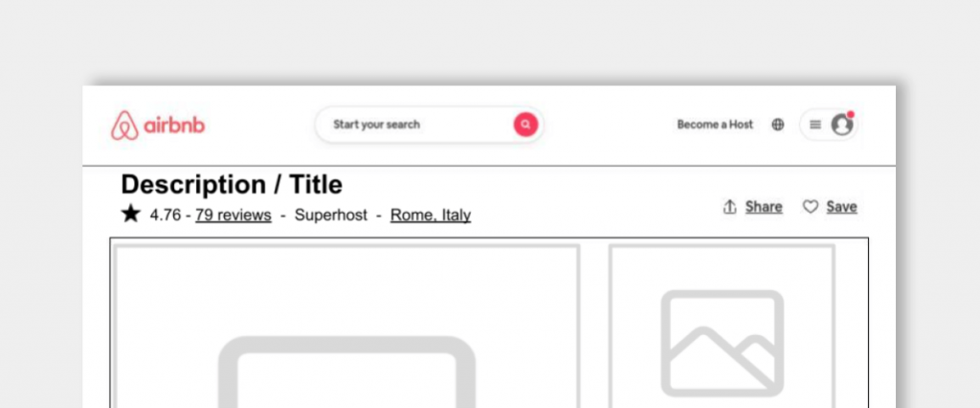Click the red search magnifier button
Image resolution: width=980 pixels, height=408 pixels.
pos(525,125)
